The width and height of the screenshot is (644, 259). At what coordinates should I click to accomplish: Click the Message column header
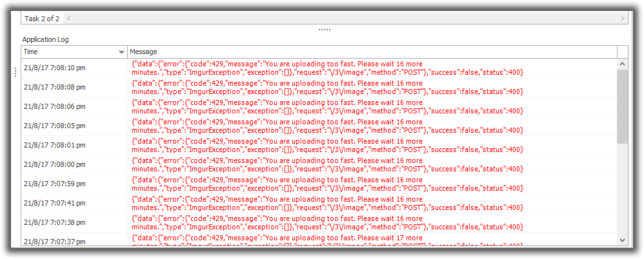pyautogui.click(x=372, y=52)
